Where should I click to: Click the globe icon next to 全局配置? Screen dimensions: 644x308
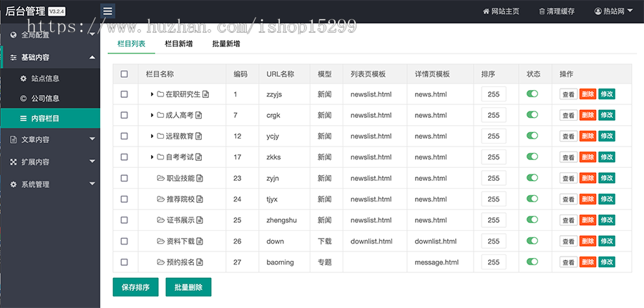pyautogui.click(x=14, y=35)
